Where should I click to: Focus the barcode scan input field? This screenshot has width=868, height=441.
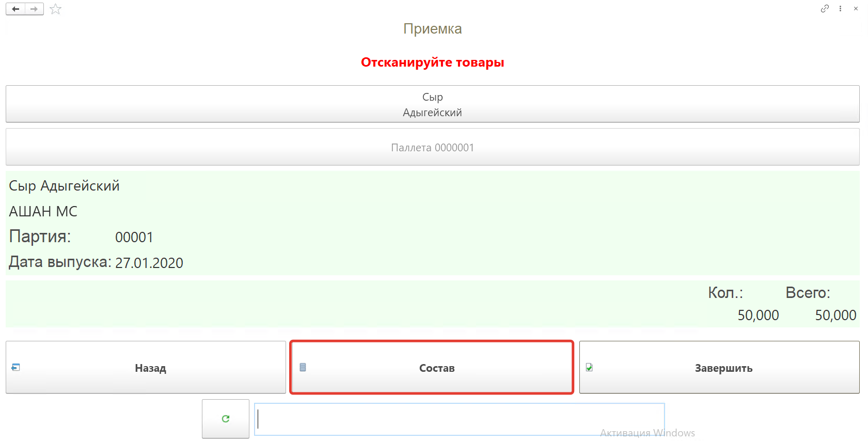pyautogui.click(x=459, y=419)
